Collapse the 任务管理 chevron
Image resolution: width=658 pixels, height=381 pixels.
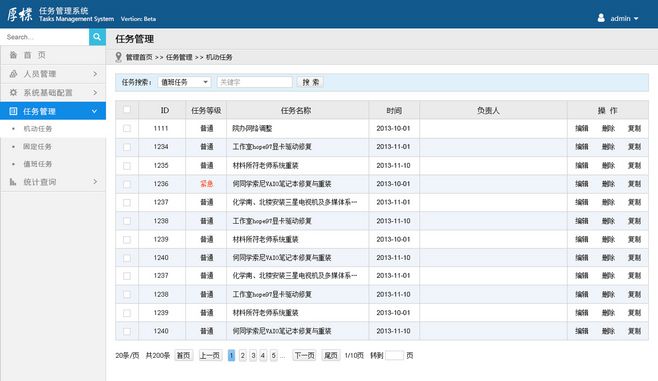coord(95,111)
